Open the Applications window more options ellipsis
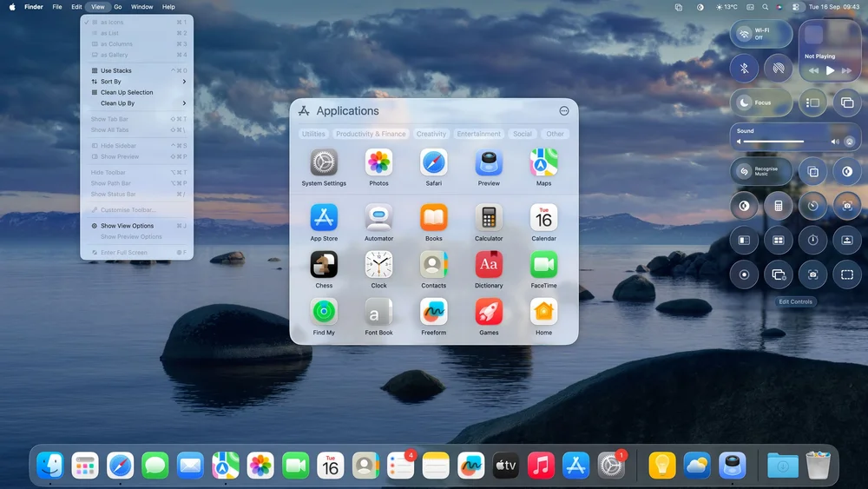 [564, 111]
